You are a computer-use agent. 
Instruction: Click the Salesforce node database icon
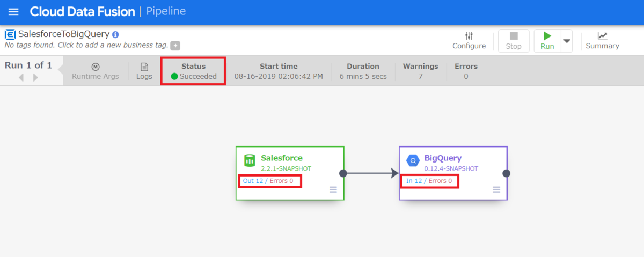(x=249, y=160)
